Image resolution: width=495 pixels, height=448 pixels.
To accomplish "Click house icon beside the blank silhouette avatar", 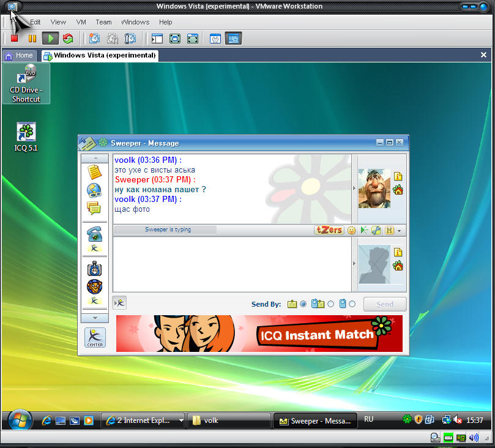I will coord(398,266).
